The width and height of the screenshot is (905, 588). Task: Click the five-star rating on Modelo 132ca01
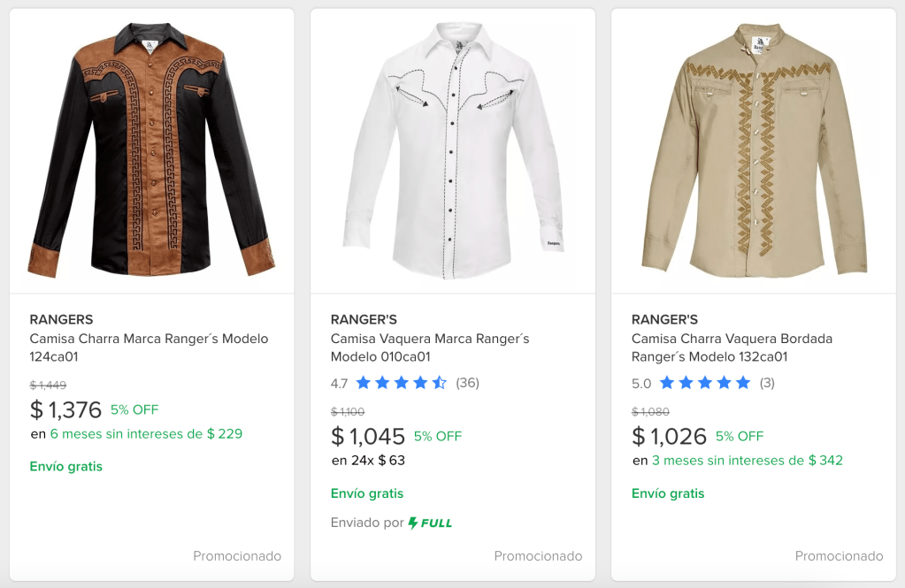(704, 383)
